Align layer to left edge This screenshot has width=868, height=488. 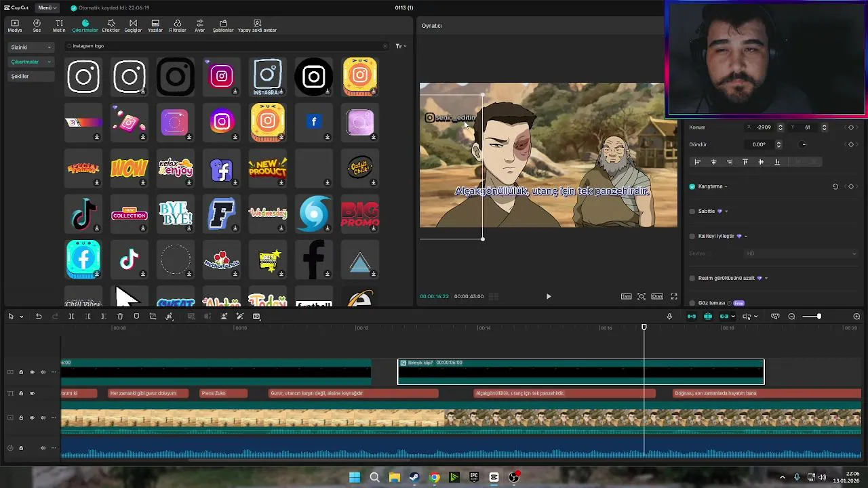click(697, 162)
